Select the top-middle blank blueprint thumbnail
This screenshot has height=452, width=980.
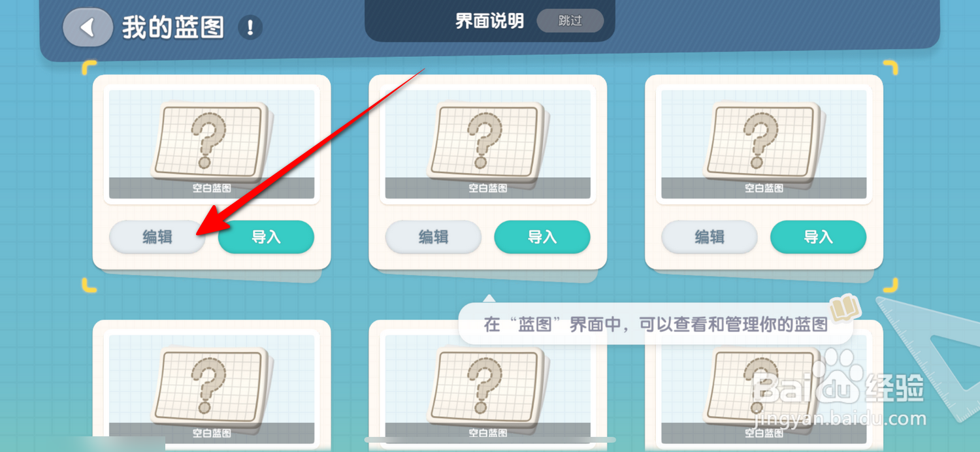coord(488,144)
